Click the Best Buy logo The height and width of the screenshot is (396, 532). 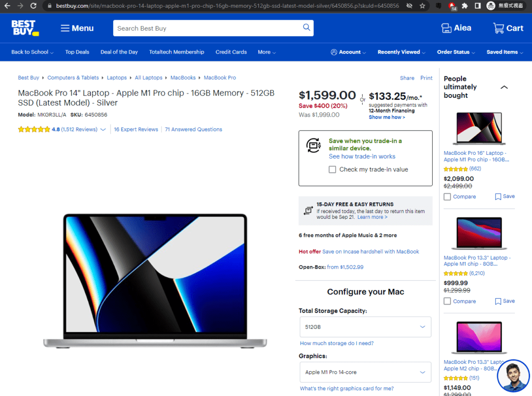pyautogui.click(x=25, y=28)
